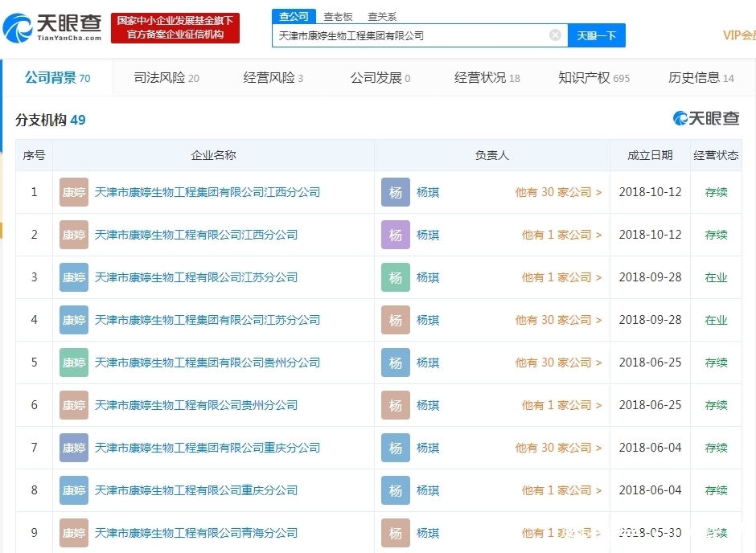
Task: Click the 杨 avatar icon in row 6
Action: pyautogui.click(x=396, y=405)
